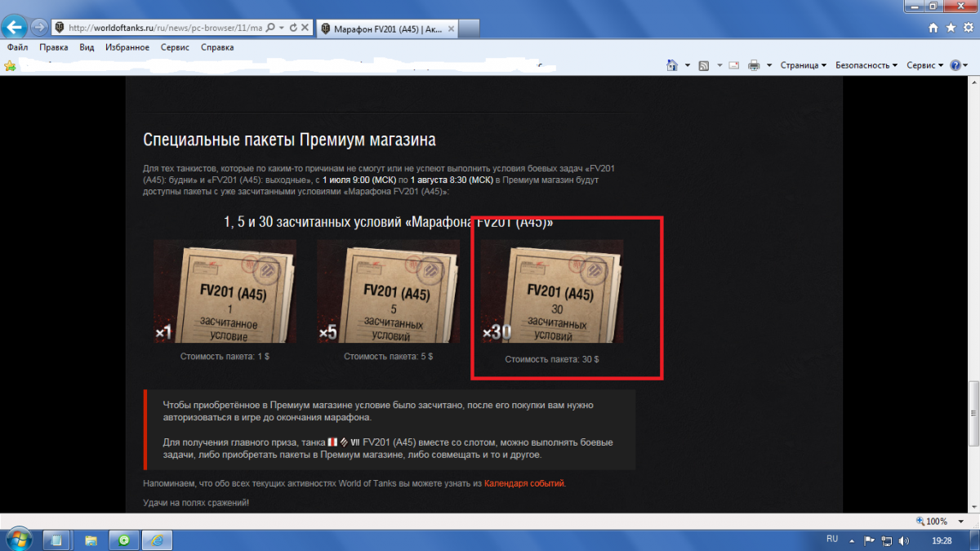The height and width of the screenshot is (551, 980).
Task: Click the Action Center flag tray icon
Action: [869, 540]
